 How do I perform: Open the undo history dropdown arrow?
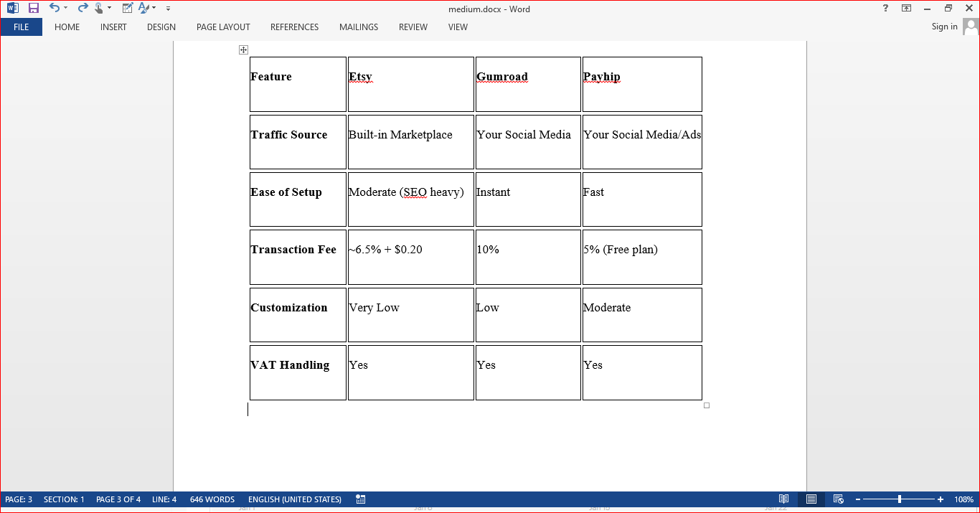pyautogui.click(x=65, y=9)
